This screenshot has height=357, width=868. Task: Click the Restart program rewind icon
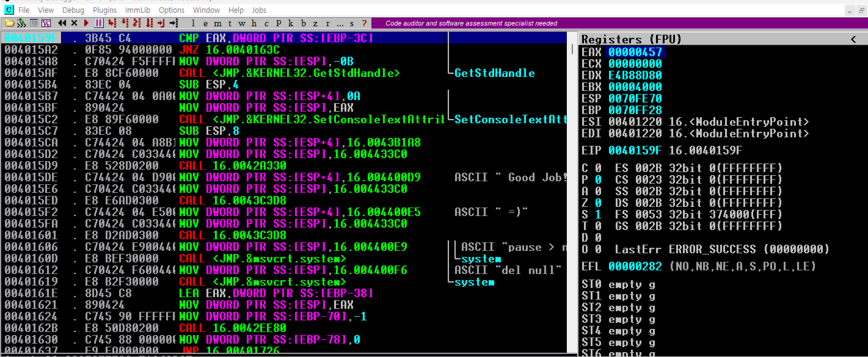[62, 23]
